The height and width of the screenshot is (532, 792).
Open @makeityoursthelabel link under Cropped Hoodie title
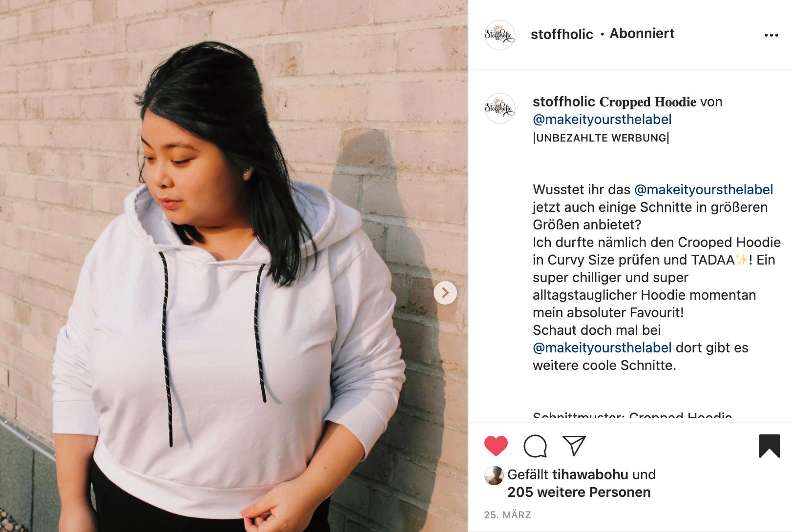pyautogui.click(x=602, y=119)
